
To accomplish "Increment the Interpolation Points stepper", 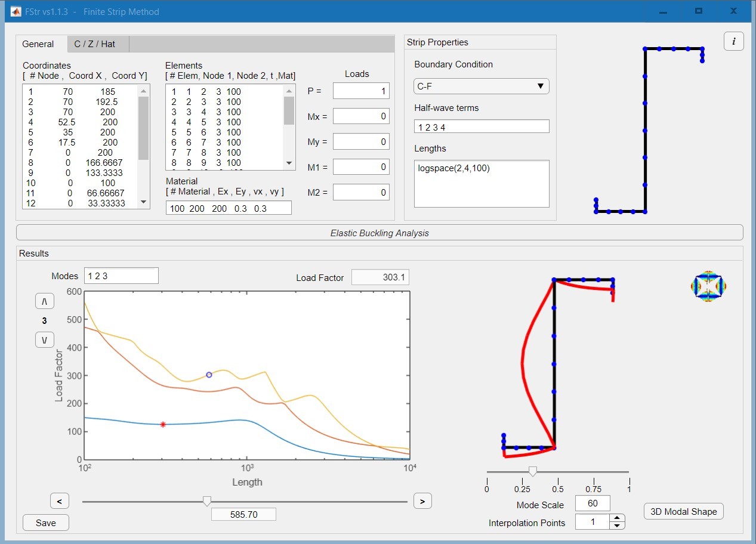I will click(x=618, y=518).
